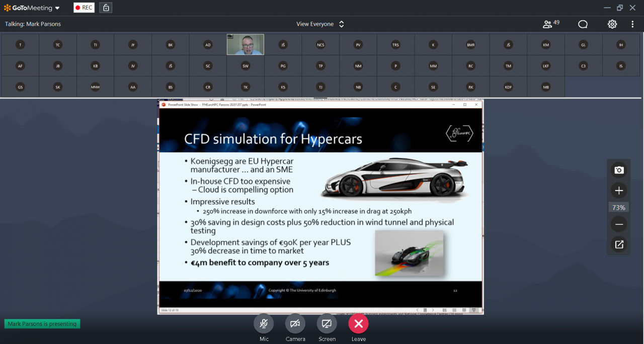
Task: Toggle the REC recording button
Action: (x=84, y=8)
